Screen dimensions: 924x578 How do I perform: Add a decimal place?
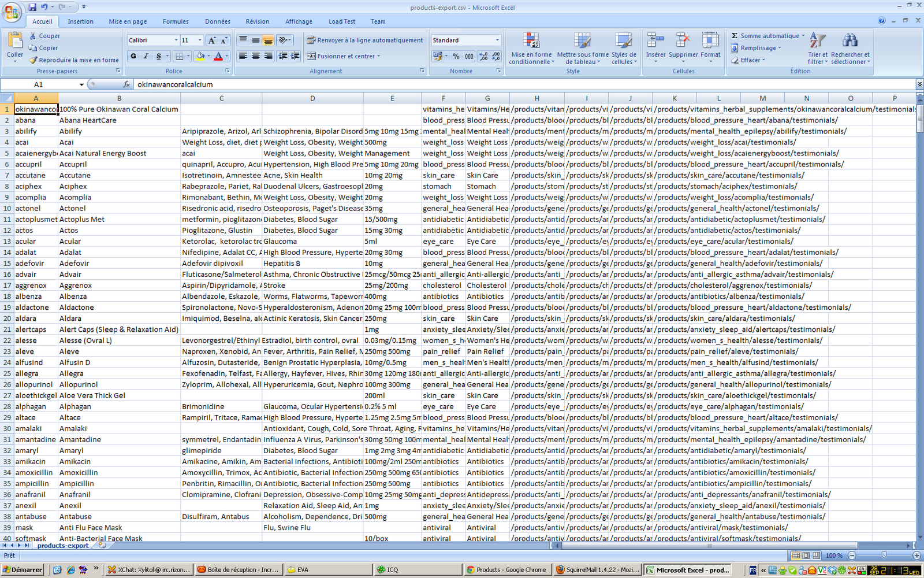[483, 56]
